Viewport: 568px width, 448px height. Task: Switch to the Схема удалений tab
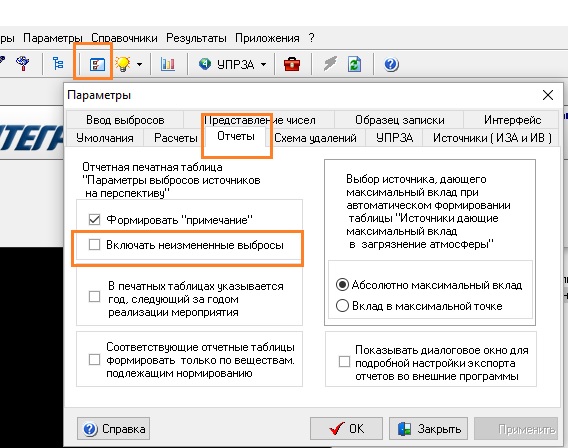315,138
